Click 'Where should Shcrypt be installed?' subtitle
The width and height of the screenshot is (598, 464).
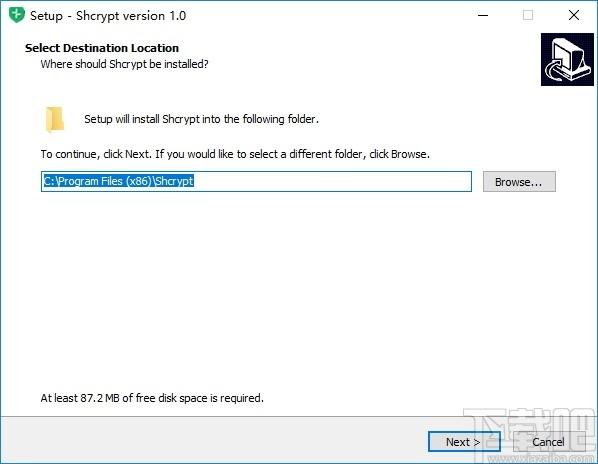(124, 64)
